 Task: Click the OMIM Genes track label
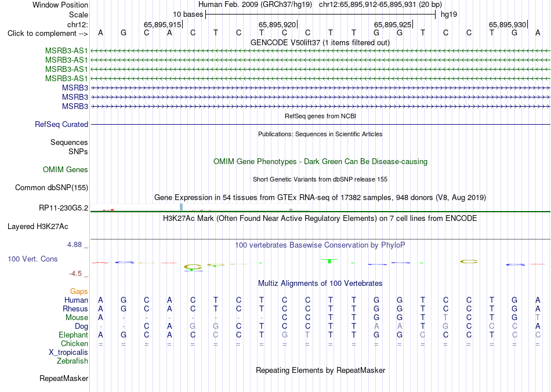[x=65, y=170]
